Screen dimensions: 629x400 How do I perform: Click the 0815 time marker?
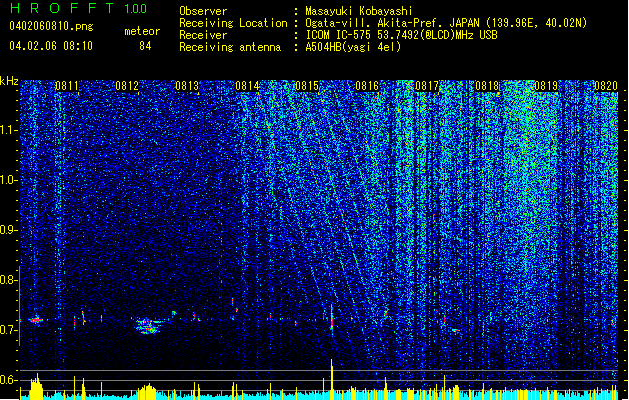tap(307, 86)
